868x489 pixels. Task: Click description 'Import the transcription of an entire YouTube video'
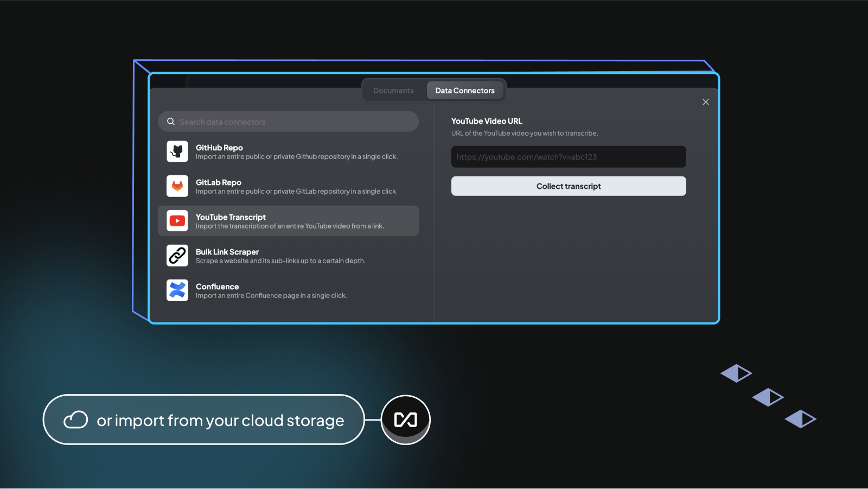pos(273,226)
